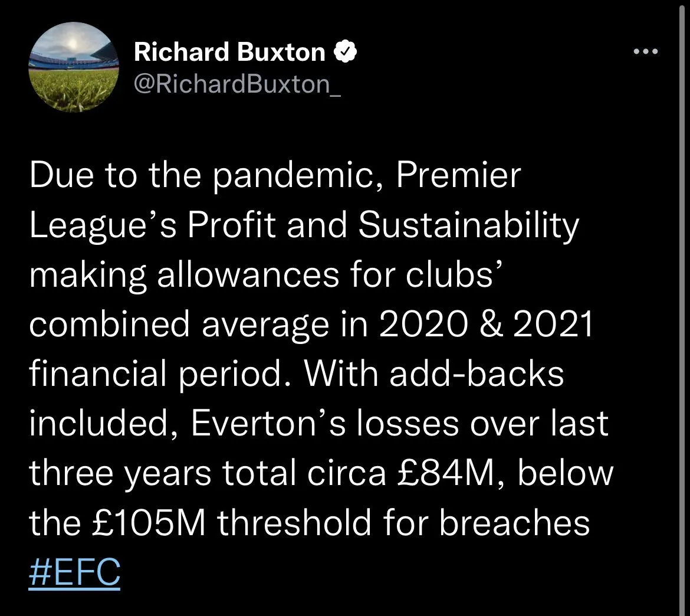Click the Richard Buxton display name

tap(229, 53)
